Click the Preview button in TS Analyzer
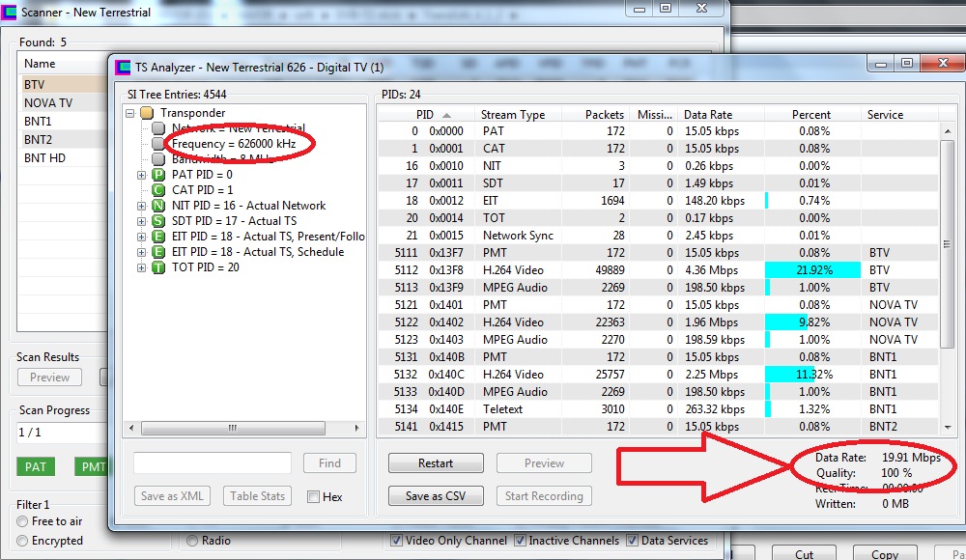 click(544, 463)
